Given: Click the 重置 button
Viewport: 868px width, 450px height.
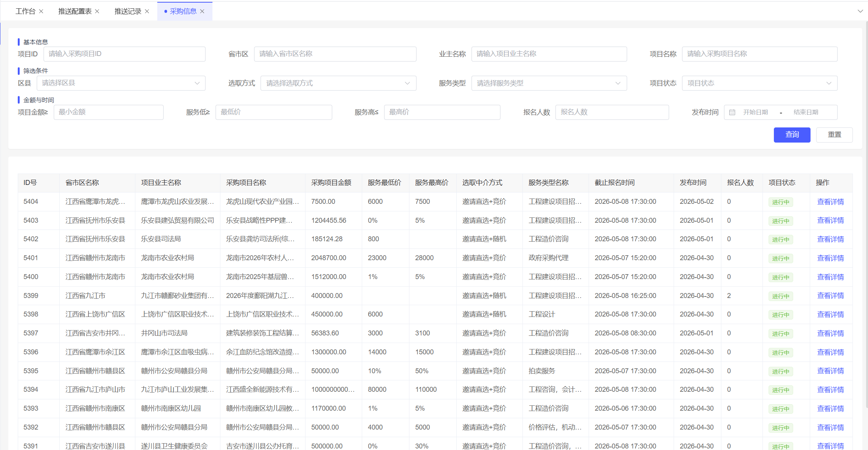Looking at the screenshot, I should coord(834,135).
